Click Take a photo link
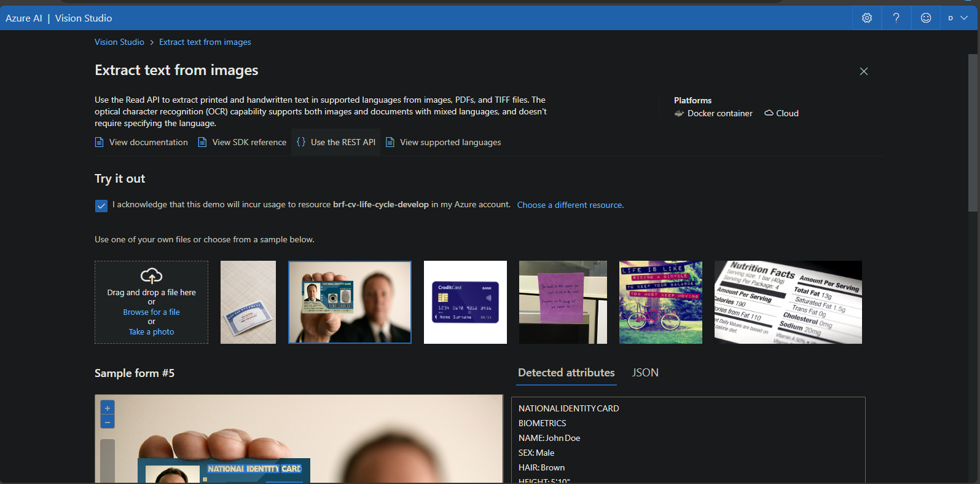The width and height of the screenshot is (980, 484). [151, 331]
